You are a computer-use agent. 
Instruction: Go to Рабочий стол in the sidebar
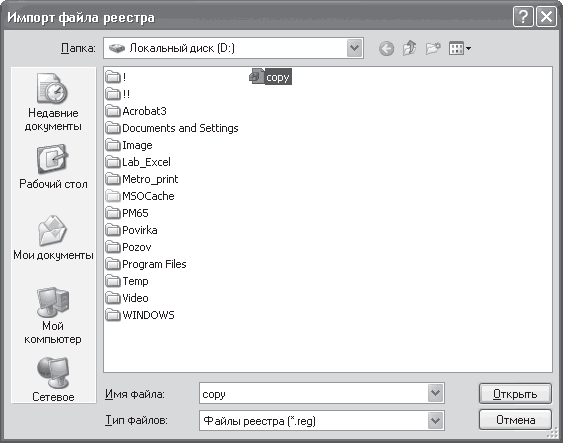pos(53,167)
